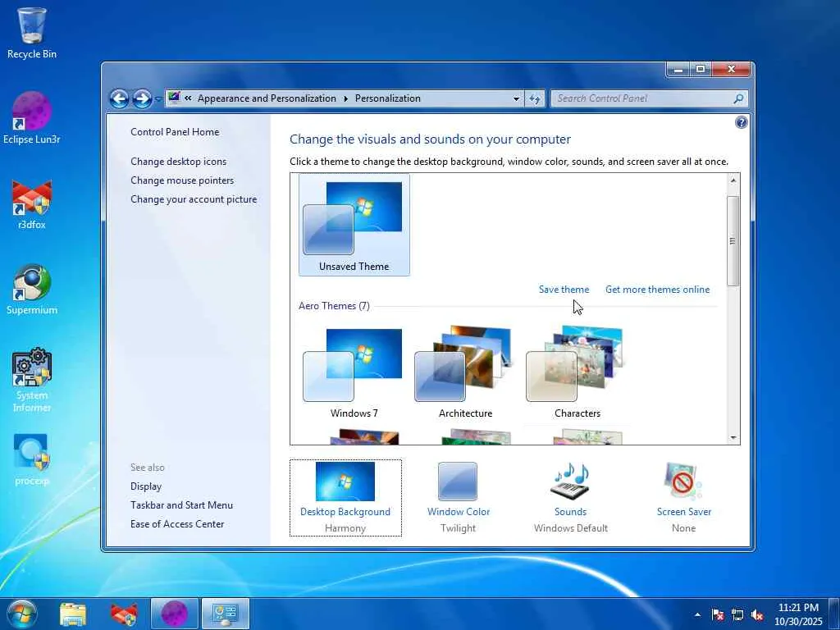Image resolution: width=840 pixels, height=630 pixels.
Task: Go to Control Panel Home
Action: (x=175, y=132)
